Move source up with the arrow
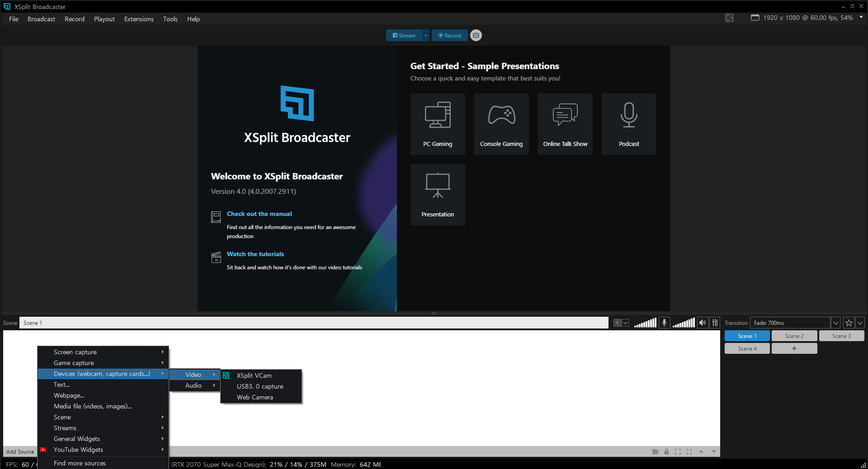 [701, 451]
